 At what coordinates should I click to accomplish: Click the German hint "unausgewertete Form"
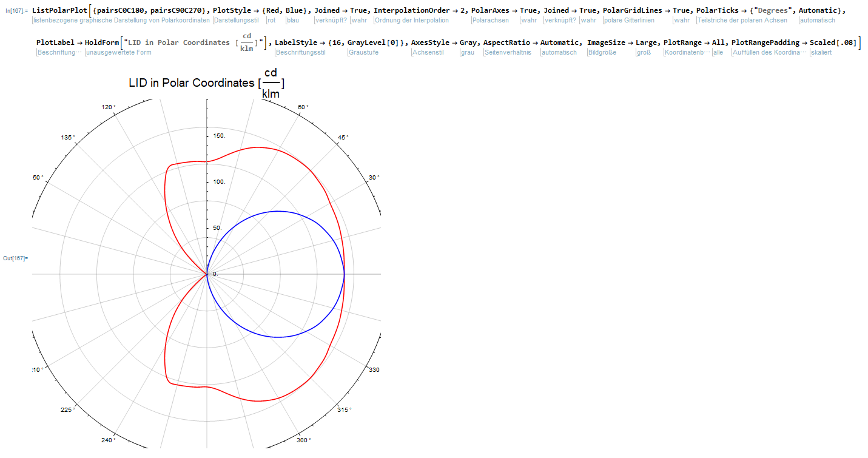(x=119, y=52)
